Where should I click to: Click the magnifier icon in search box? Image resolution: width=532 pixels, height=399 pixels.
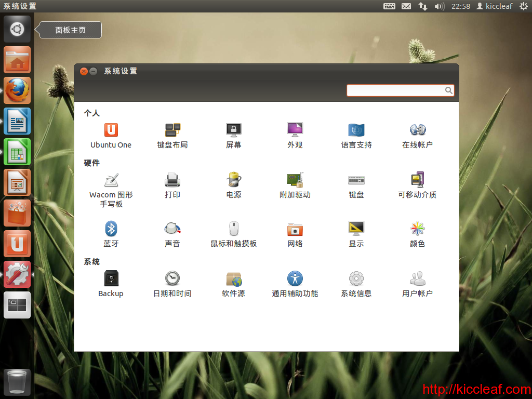pyautogui.click(x=448, y=90)
